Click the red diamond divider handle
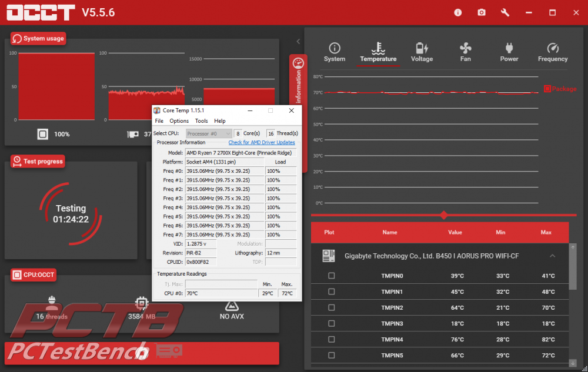Viewport: 588px width, 372px height. tap(444, 215)
